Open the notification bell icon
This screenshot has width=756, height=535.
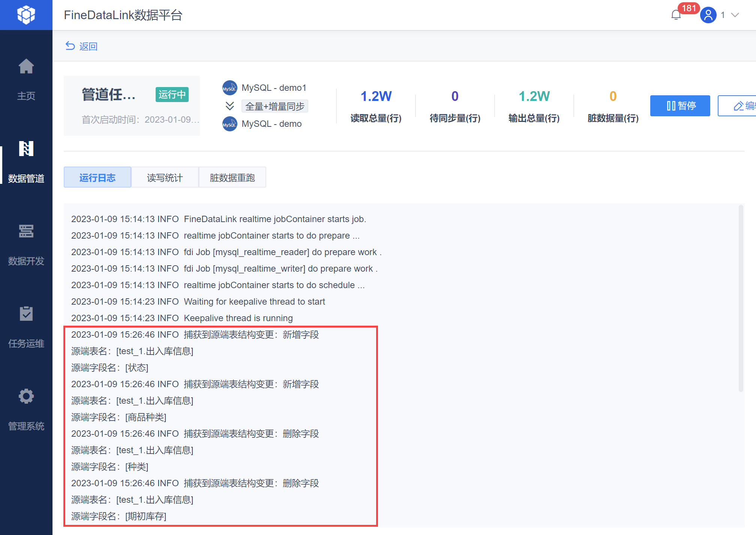(x=676, y=15)
